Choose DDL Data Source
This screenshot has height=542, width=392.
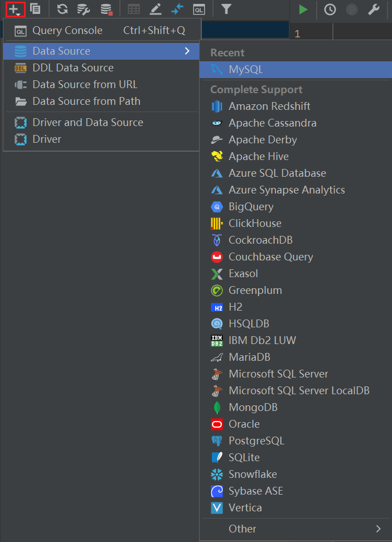[101, 68]
